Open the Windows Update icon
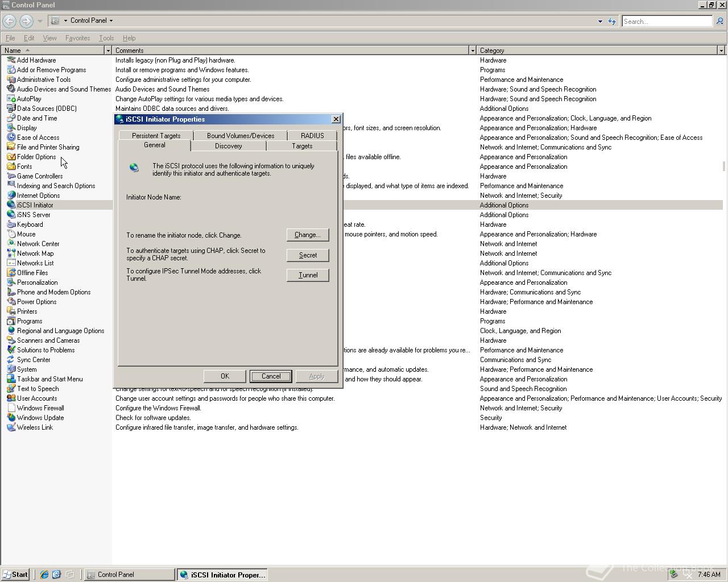The image size is (728, 582). pyautogui.click(x=11, y=418)
